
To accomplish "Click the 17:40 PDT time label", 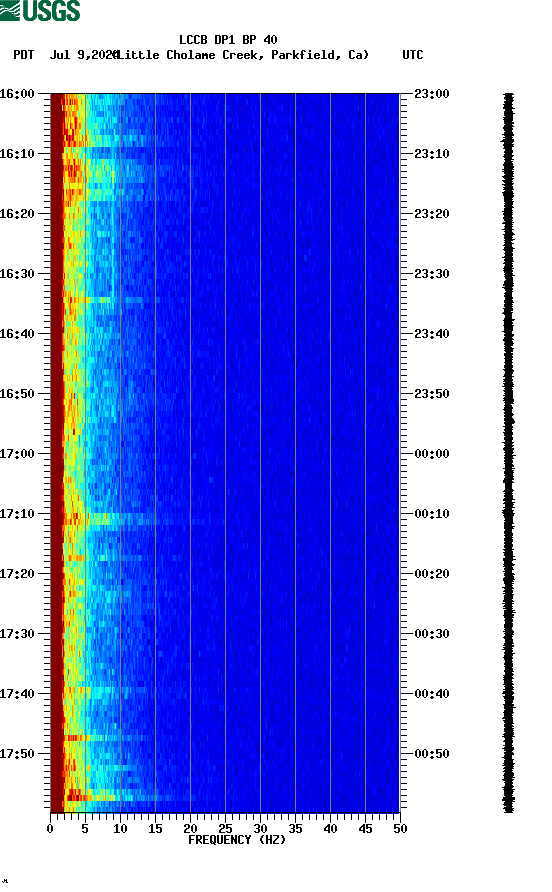I will click(x=17, y=693).
